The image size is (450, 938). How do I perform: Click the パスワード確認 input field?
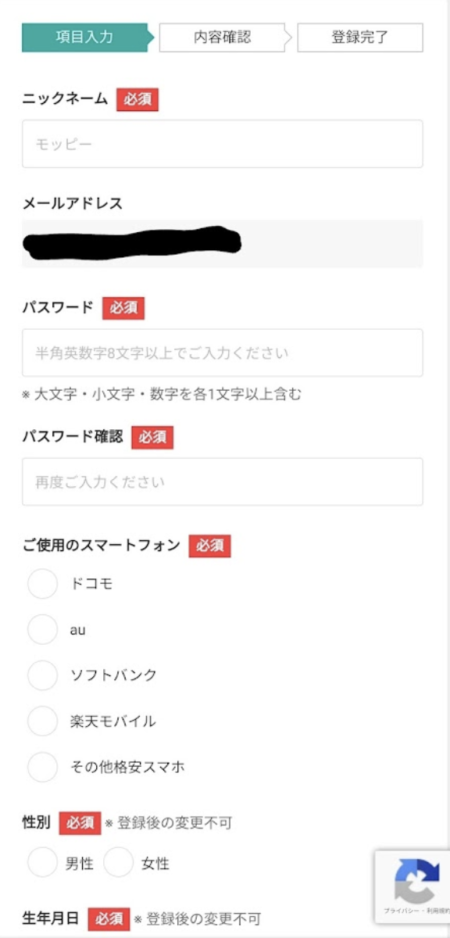[x=223, y=482]
